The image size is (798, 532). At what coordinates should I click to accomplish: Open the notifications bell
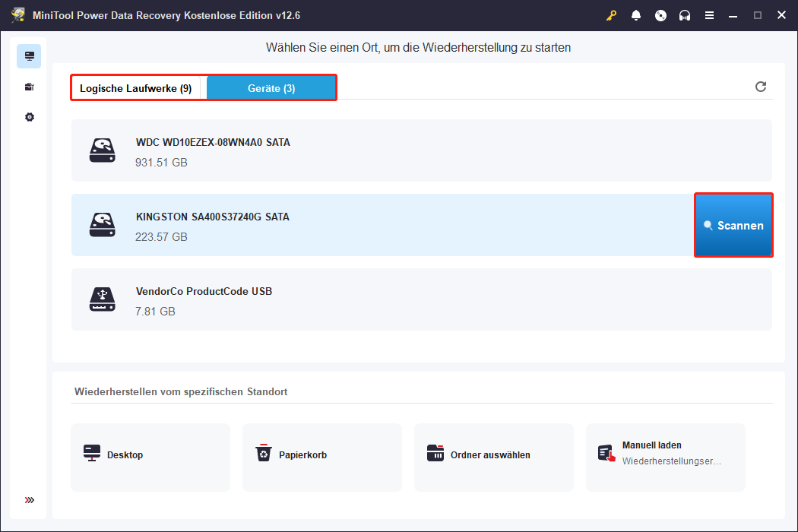click(636, 14)
